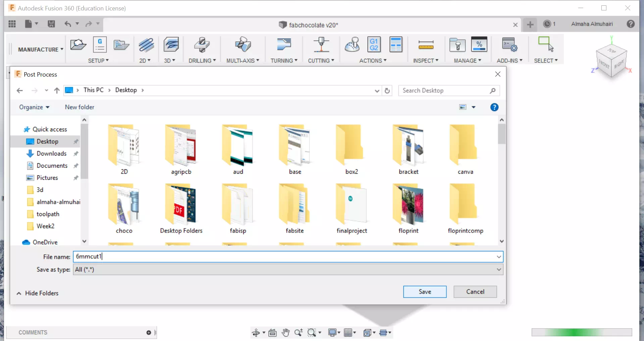Click the Save icon in the toolbar
The image size is (644, 341).
51,24
